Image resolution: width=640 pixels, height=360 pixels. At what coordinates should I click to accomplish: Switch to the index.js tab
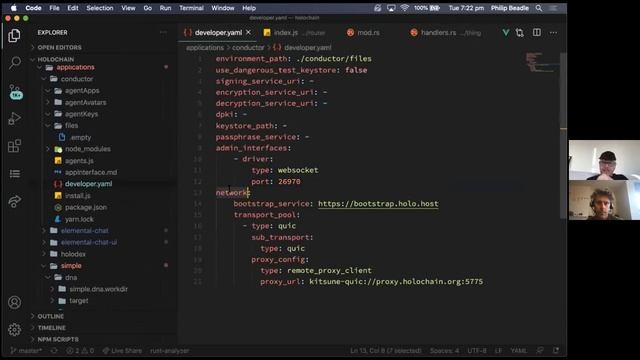point(295,33)
